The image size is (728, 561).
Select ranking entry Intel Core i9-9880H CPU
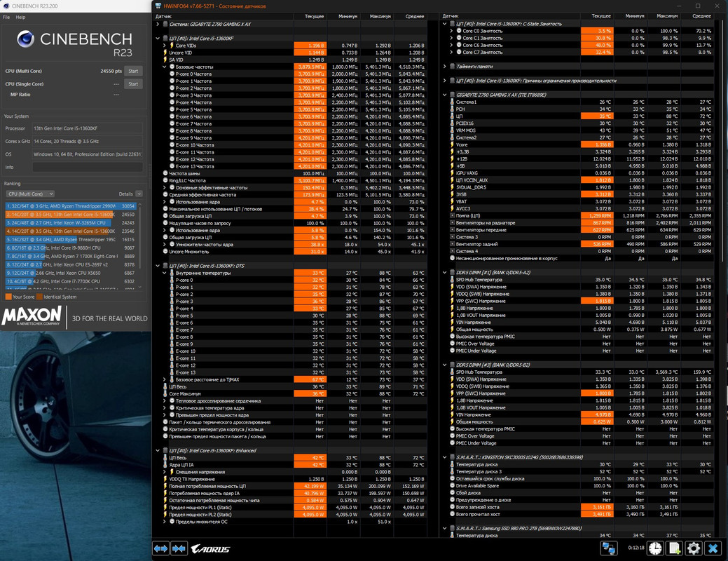click(x=71, y=248)
